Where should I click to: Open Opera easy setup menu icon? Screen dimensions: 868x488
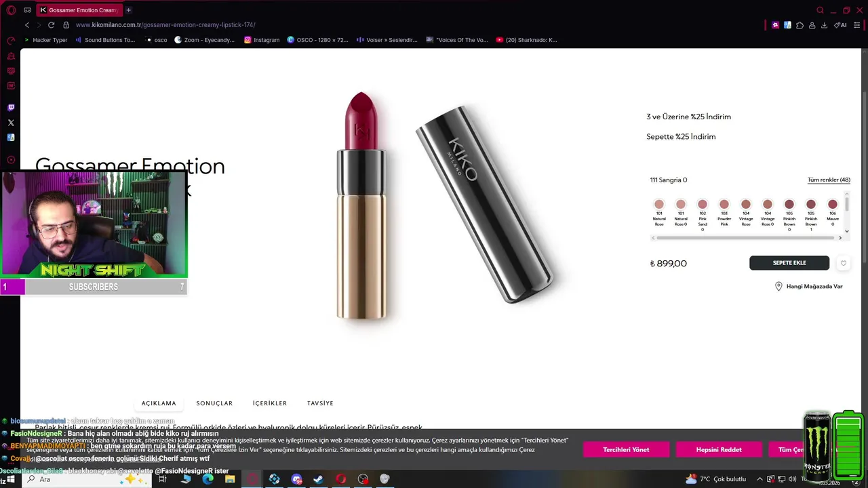pyautogui.click(x=857, y=25)
